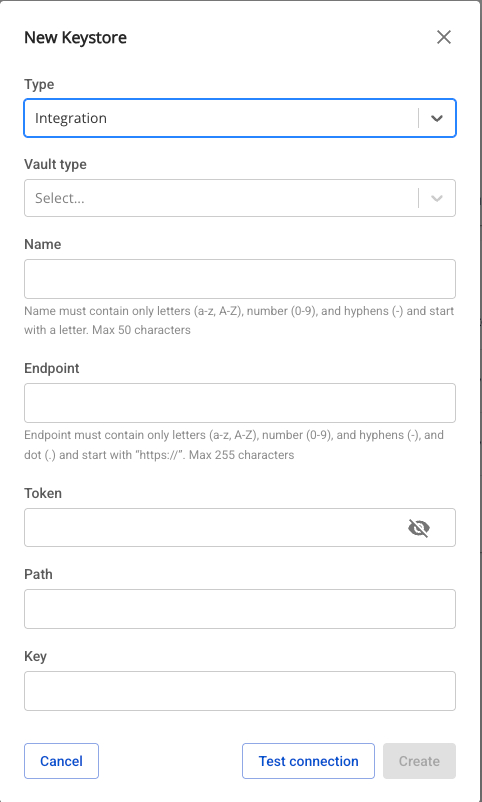
Task: Close the New Keystore dialog
Action: coord(444,37)
